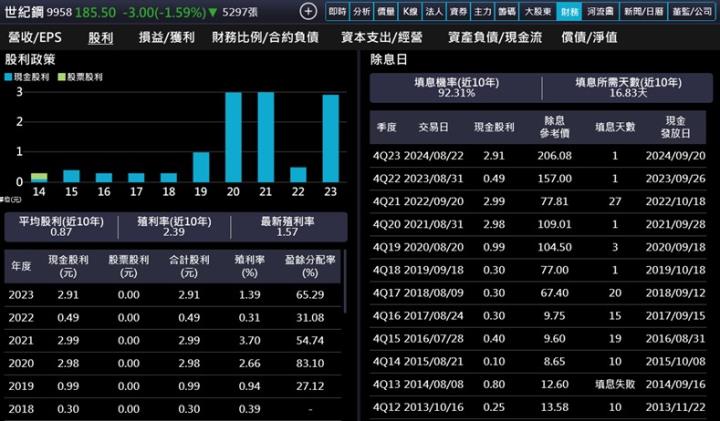Click 填息失敗 in the 4Q13 row

[615, 384]
